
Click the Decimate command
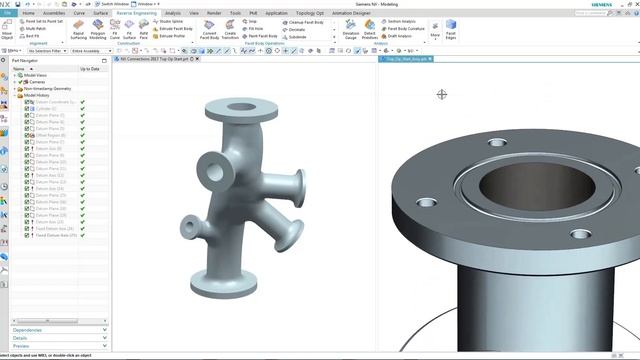point(294,30)
